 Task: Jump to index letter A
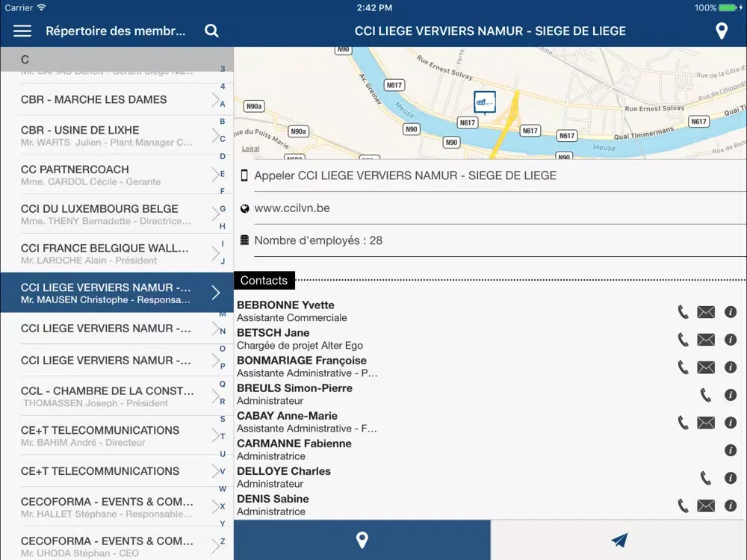tap(223, 104)
